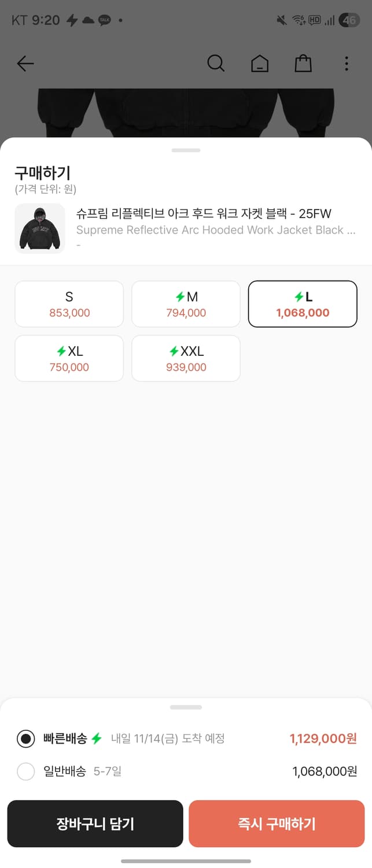
Task: Tap the 장바구니 담기 button
Action: (x=95, y=823)
